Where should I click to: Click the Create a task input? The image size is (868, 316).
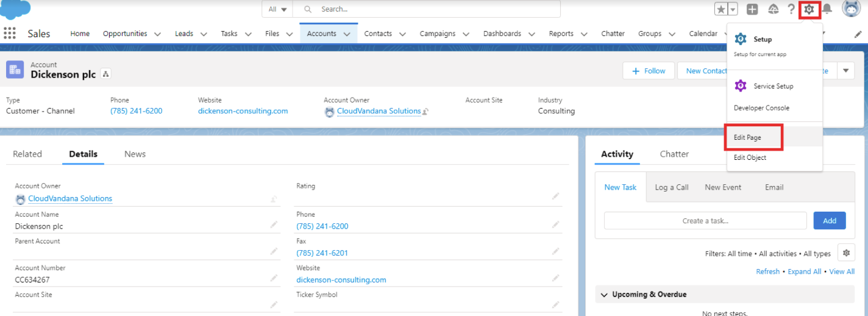point(705,221)
